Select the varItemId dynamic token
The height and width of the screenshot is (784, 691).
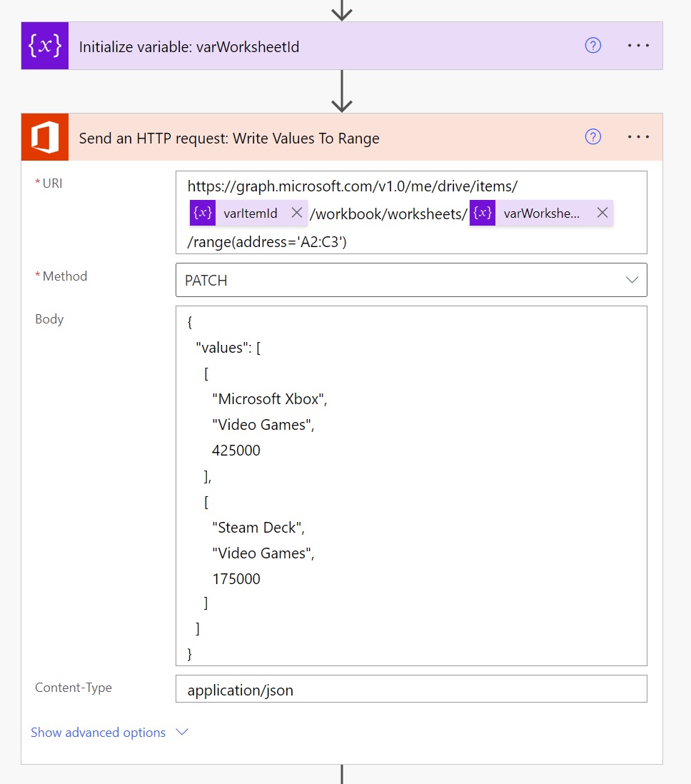pyautogui.click(x=250, y=213)
